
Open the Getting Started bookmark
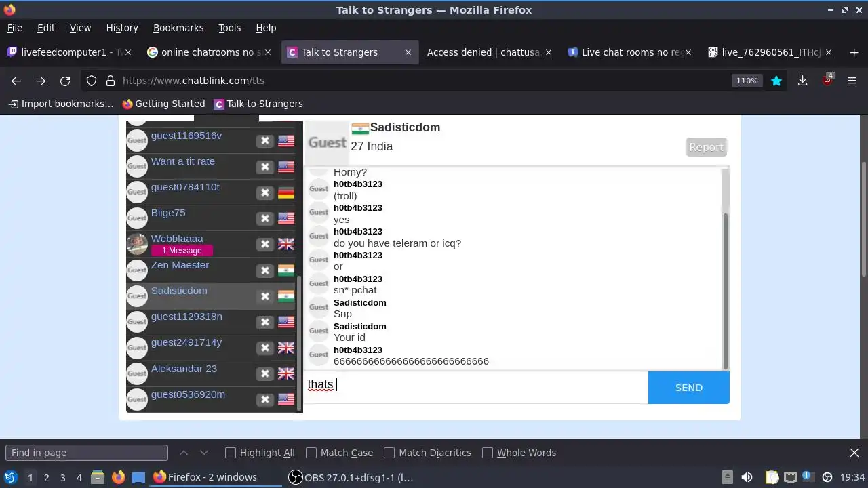coord(163,104)
